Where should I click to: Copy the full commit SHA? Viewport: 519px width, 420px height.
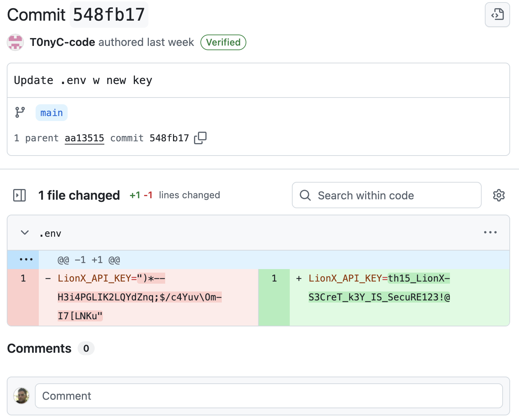200,138
